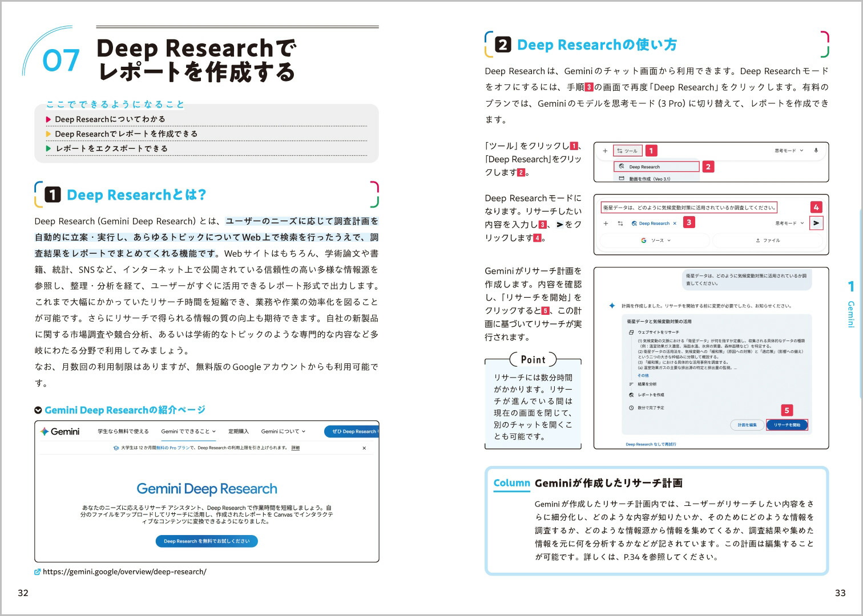The height and width of the screenshot is (616, 863).
Task: Click the blue Deep Research chip icon
Action: tap(634, 224)
